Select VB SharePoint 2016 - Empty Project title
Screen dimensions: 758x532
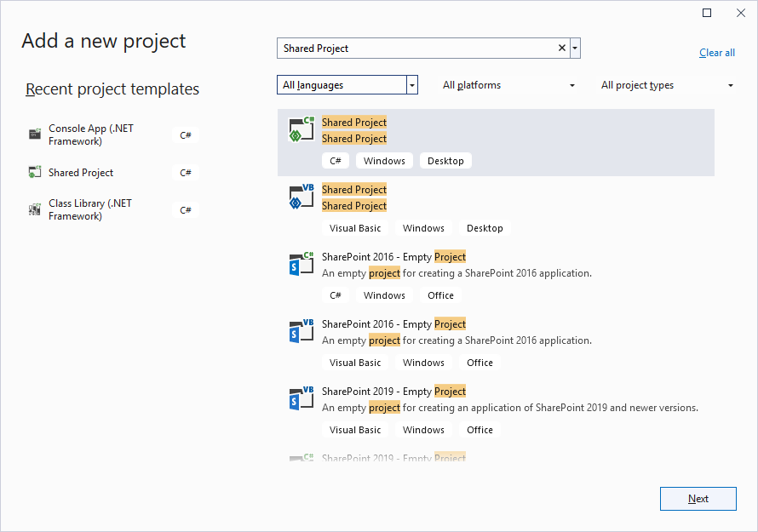click(394, 323)
